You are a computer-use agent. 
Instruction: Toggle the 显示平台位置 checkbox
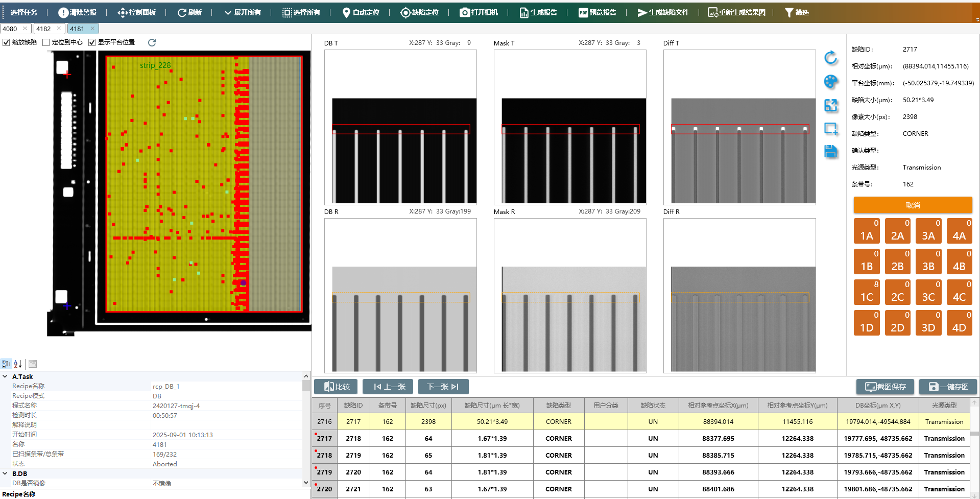point(92,42)
